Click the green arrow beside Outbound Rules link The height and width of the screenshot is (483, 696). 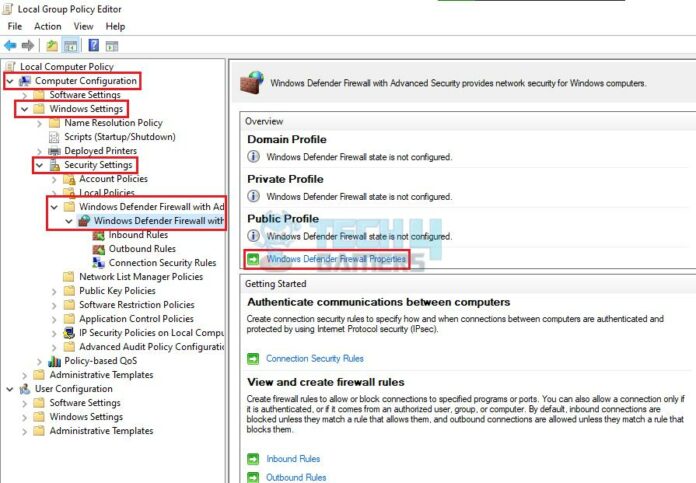[x=253, y=477]
